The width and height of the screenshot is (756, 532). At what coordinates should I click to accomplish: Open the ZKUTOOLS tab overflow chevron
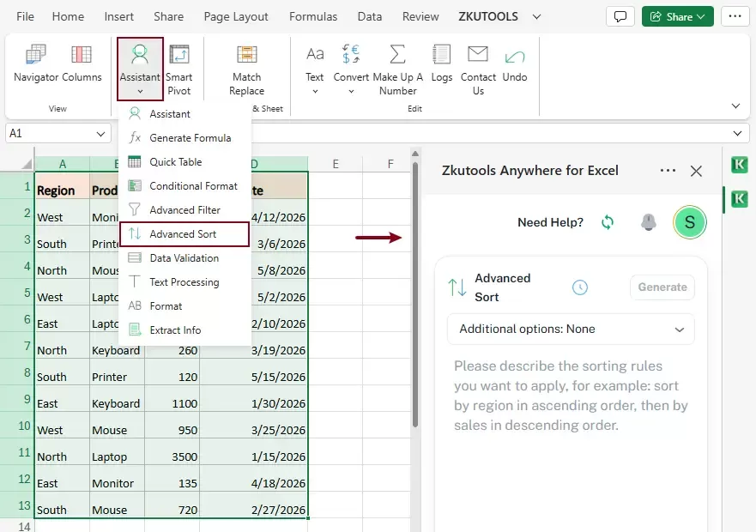coord(536,17)
